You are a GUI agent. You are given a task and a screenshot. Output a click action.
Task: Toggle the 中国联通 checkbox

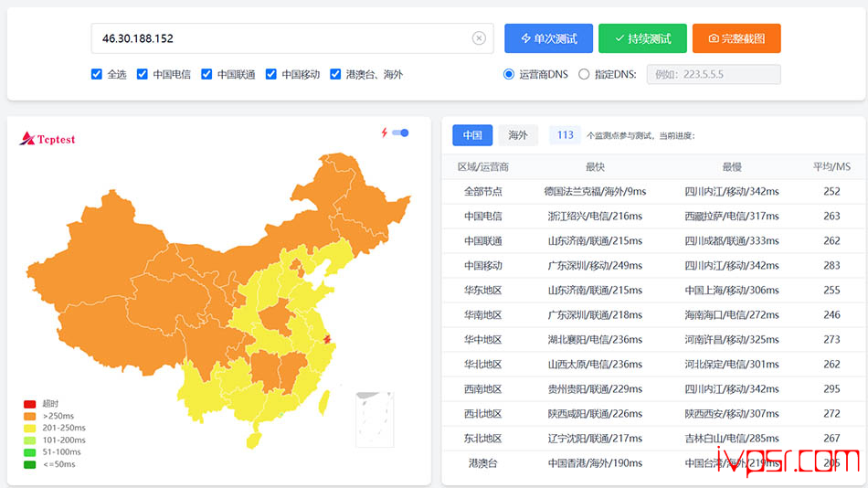tap(206, 74)
